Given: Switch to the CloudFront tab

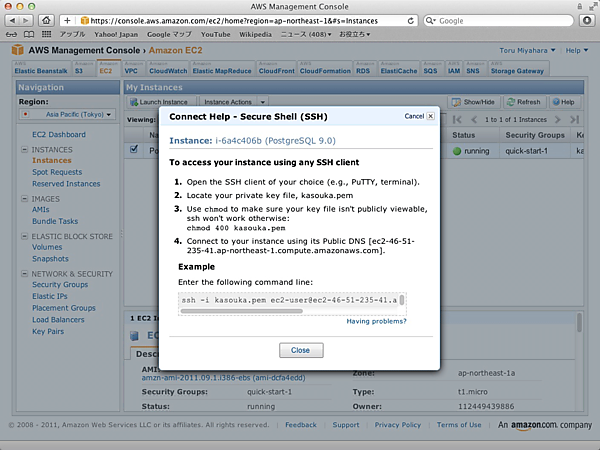Looking at the screenshot, I should [276, 68].
